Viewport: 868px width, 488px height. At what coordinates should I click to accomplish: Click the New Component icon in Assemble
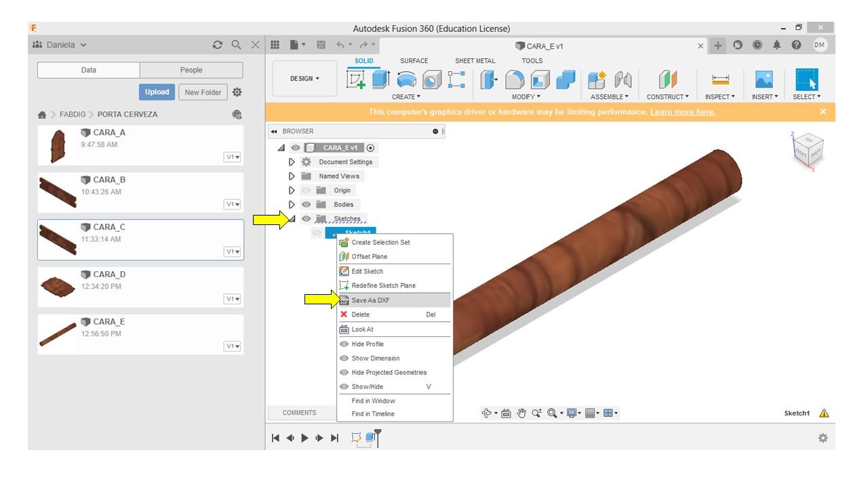597,80
